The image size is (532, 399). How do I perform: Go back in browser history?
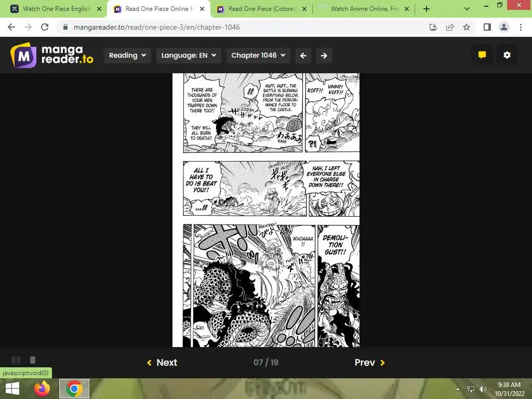11,27
